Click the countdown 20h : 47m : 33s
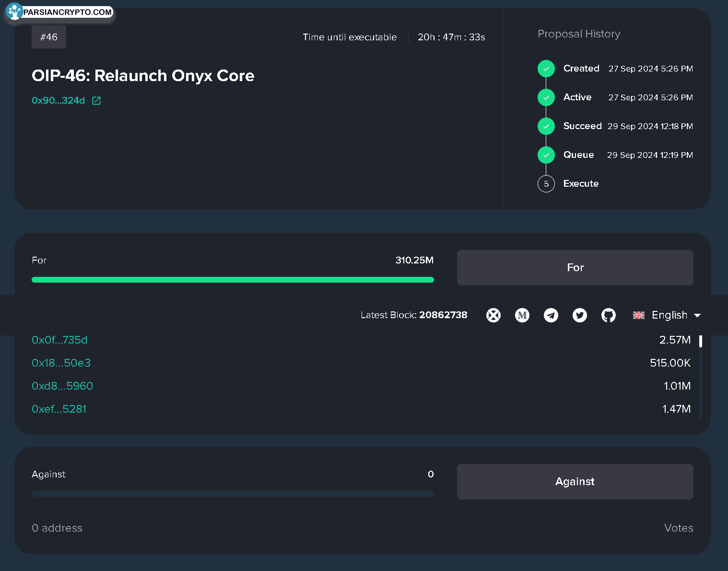Screen dimensions: 728x571 click(451, 37)
